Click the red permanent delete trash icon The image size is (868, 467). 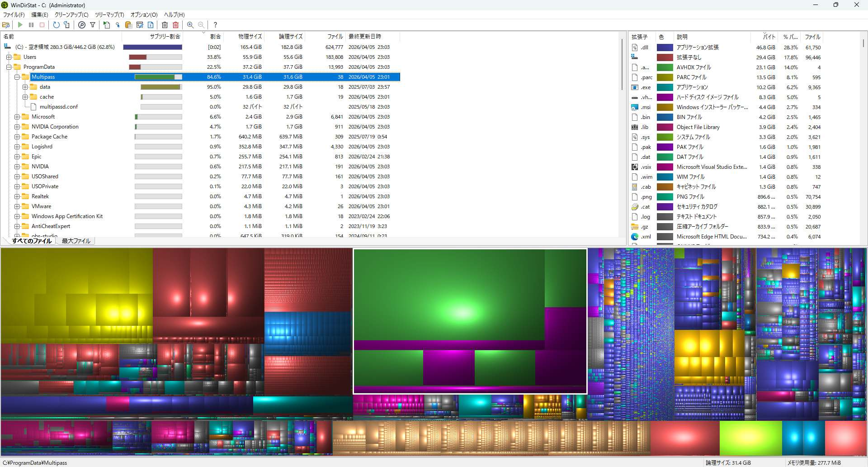(x=176, y=25)
